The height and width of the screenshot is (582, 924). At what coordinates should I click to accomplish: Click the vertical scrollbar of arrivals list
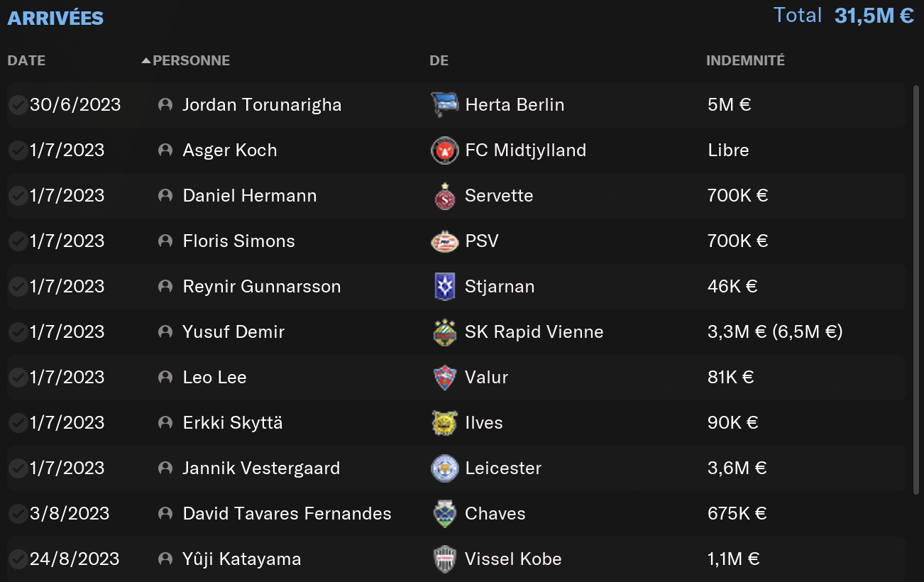tap(916, 289)
